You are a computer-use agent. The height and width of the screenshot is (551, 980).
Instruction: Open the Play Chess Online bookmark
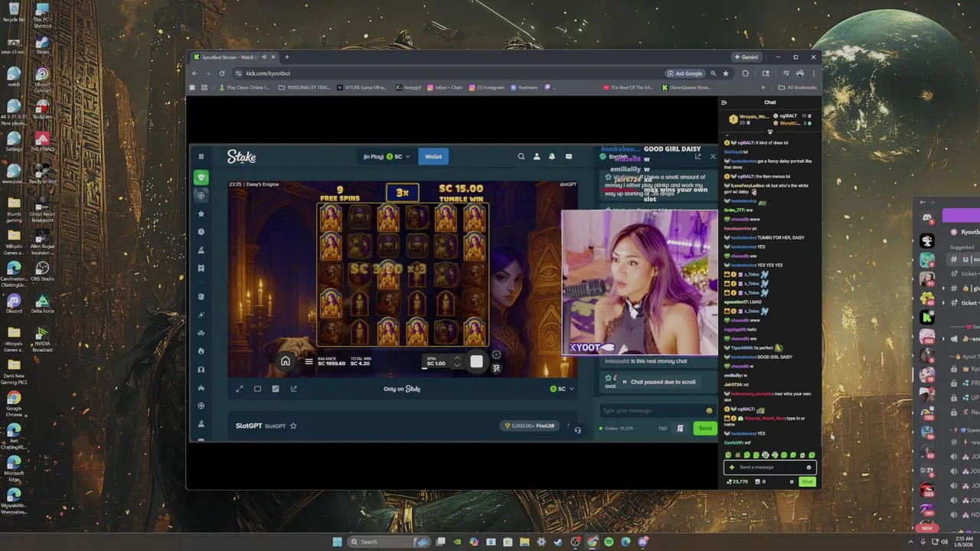(245, 87)
